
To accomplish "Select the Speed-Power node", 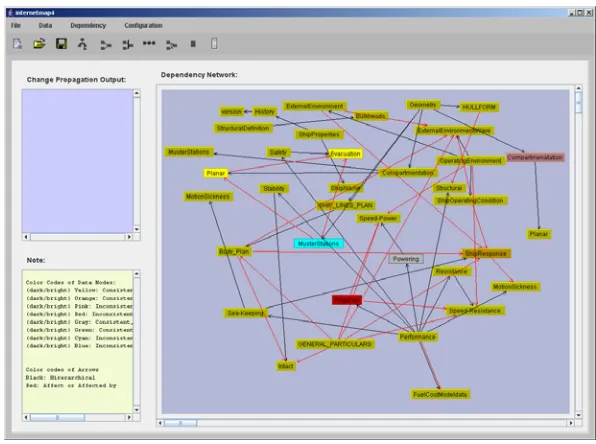I will pos(378,219).
